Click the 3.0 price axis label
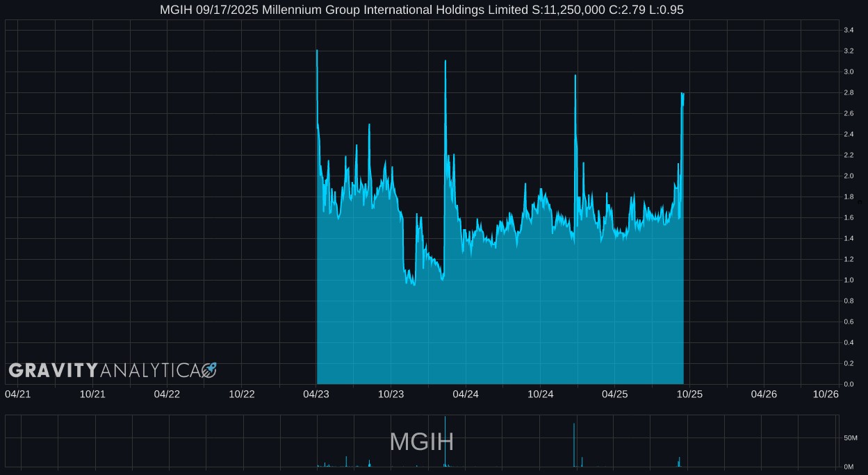The image size is (868, 475). click(x=849, y=72)
